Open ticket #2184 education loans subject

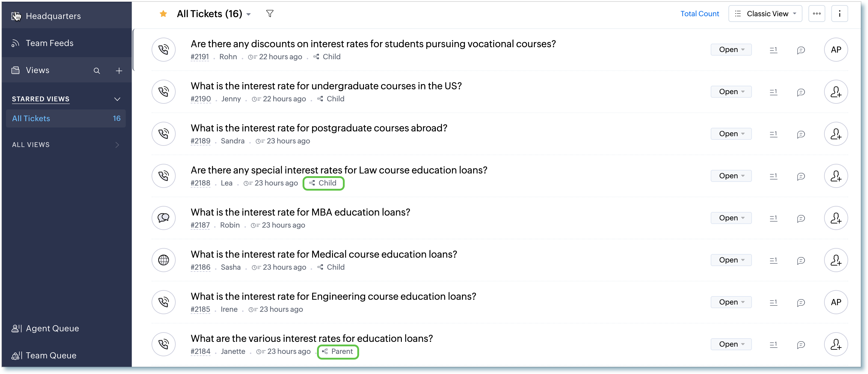[312, 338]
